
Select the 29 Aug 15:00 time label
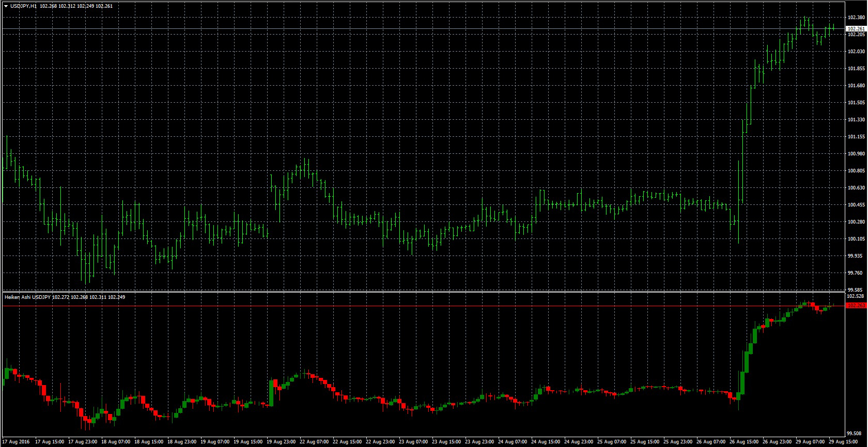[x=843, y=442]
